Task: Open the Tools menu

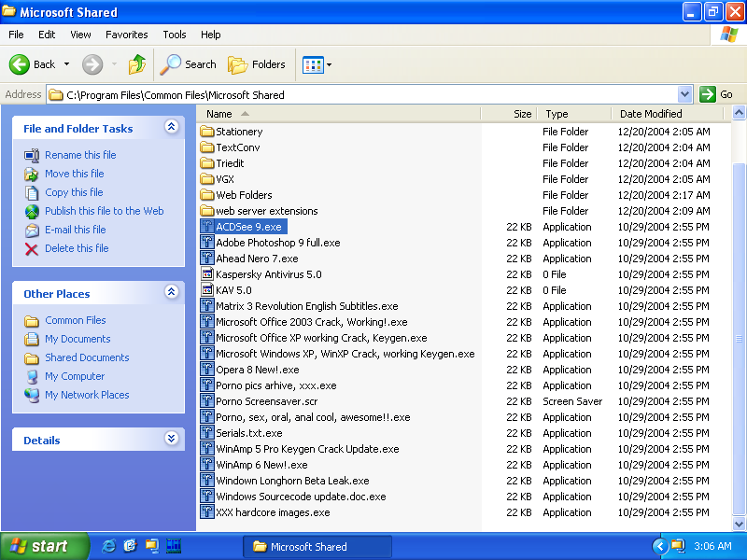Action: (175, 35)
